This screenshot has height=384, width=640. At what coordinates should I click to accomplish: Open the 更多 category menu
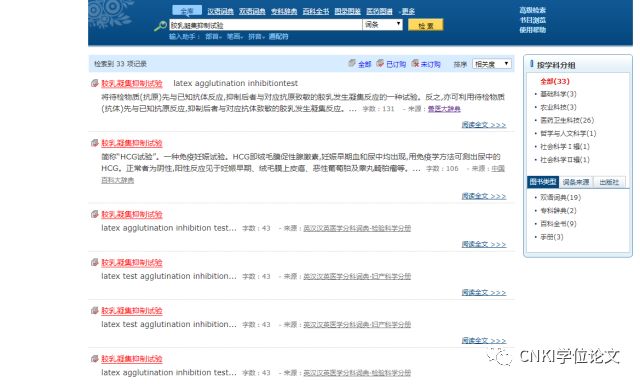(x=408, y=11)
